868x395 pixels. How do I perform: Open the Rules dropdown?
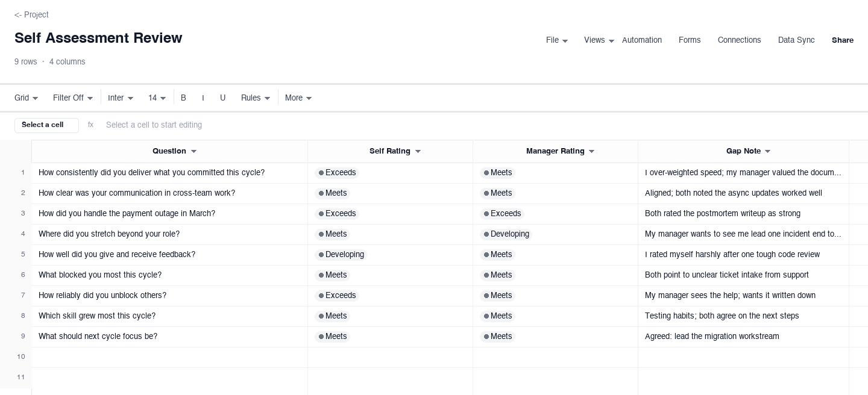(256, 98)
